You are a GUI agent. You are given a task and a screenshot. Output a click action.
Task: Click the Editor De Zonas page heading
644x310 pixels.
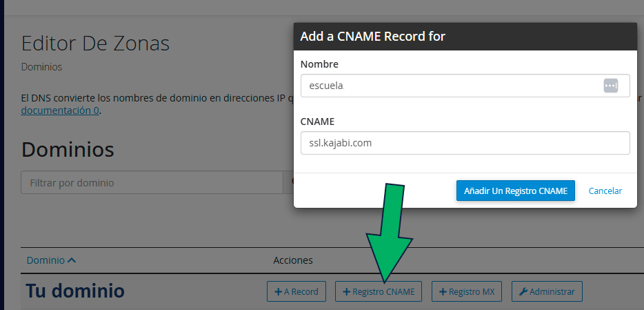[x=95, y=43]
